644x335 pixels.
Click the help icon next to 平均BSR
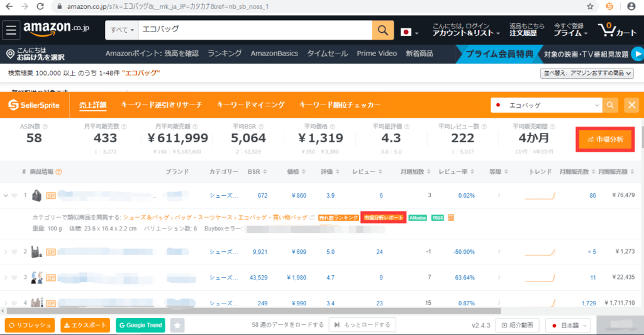coord(261,127)
